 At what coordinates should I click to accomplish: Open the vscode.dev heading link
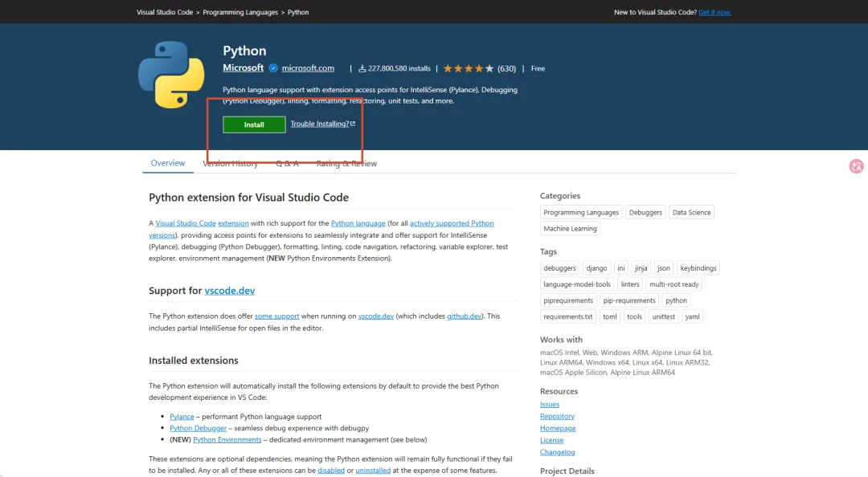click(230, 291)
